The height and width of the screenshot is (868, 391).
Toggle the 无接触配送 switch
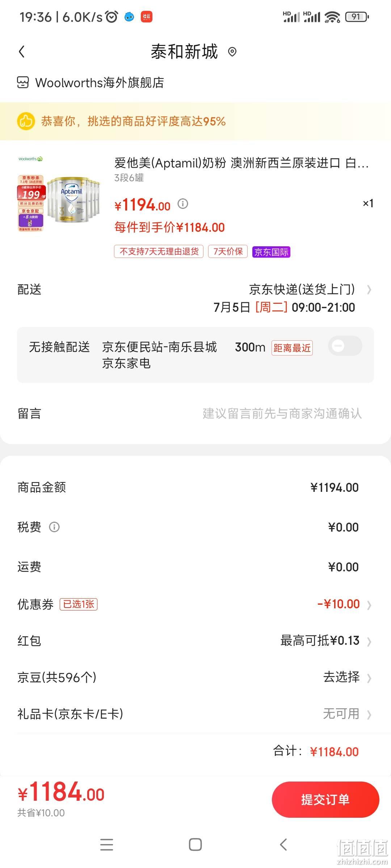345,346
